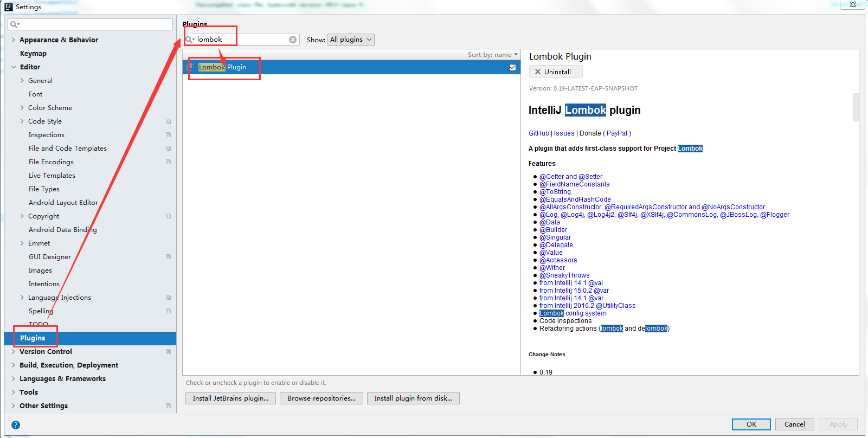Click the settings search magnifier icon
The width and height of the screenshot is (868, 438).
coord(15,24)
